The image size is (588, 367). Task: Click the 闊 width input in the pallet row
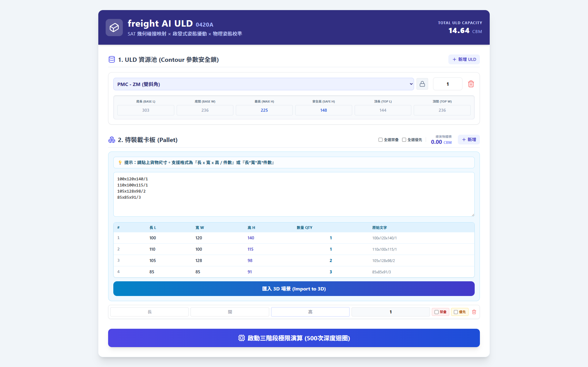[230, 312]
